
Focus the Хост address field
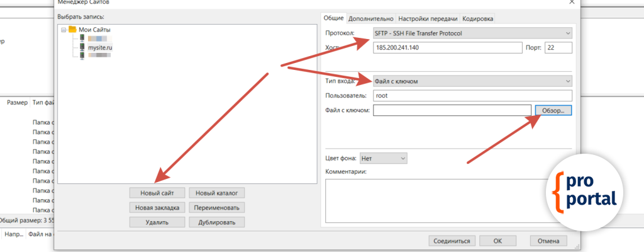point(447,48)
